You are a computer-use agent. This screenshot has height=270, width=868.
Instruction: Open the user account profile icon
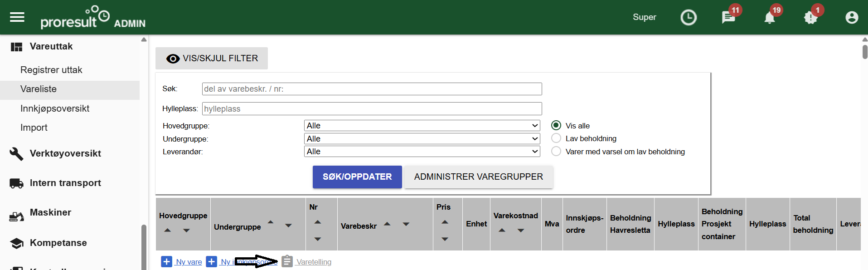(852, 18)
